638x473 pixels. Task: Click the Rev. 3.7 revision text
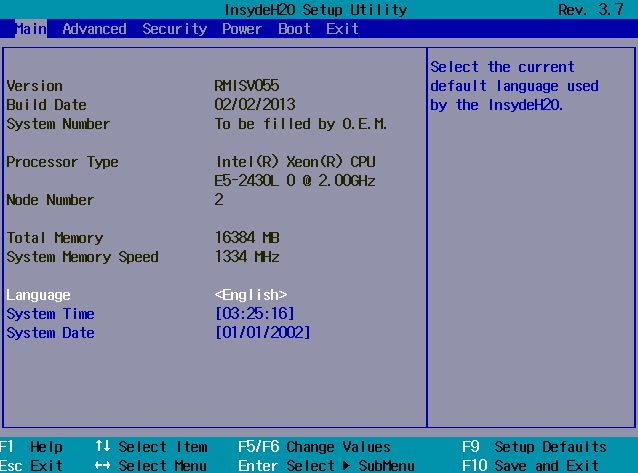click(591, 10)
